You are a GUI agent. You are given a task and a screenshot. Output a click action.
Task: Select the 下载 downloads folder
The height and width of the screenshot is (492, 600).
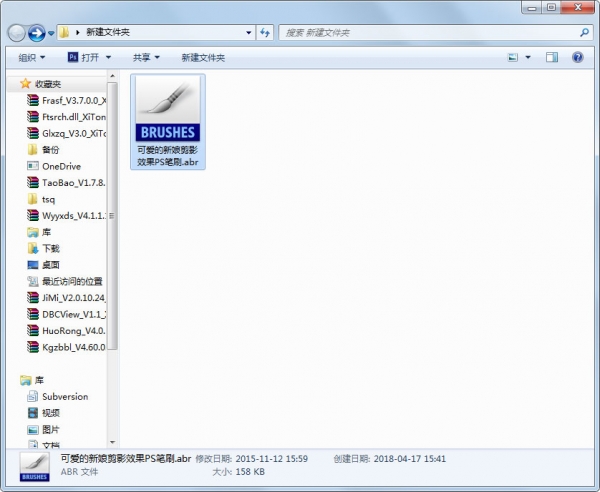44,248
